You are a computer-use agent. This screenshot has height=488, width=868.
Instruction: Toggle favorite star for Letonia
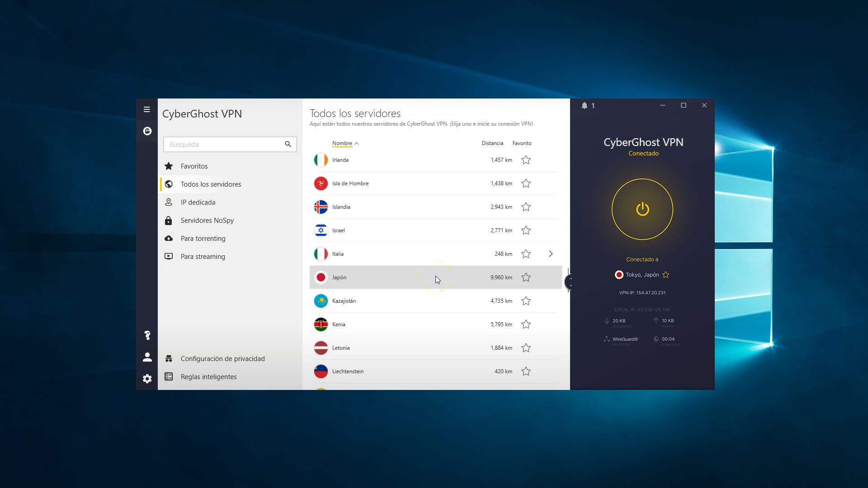[526, 348]
